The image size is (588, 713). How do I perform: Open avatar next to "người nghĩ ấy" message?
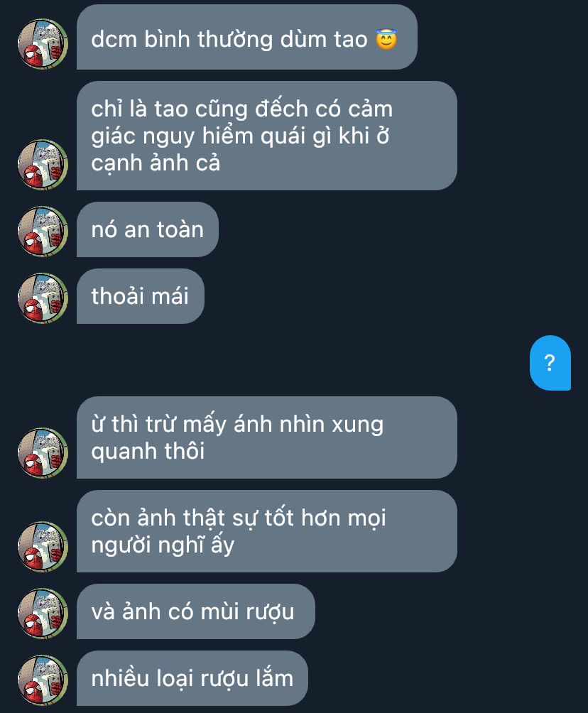coord(43,547)
